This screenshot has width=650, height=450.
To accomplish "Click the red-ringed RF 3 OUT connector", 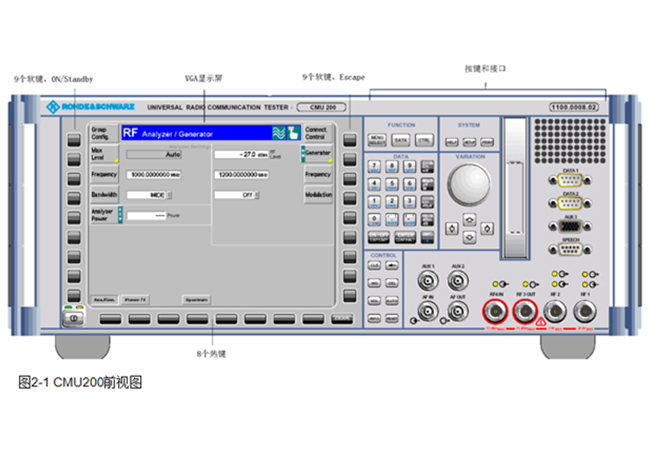I will pyautogui.click(x=525, y=312).
